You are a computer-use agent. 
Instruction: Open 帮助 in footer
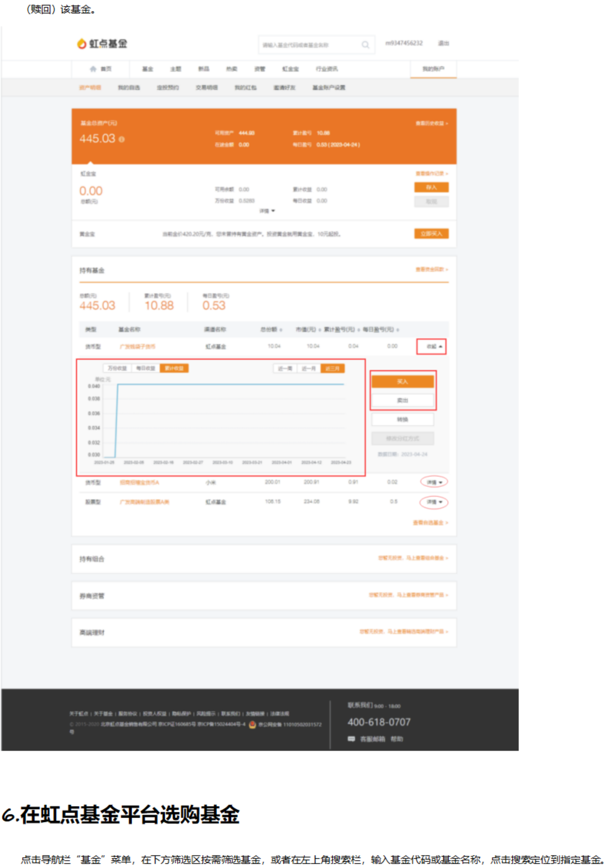click(397, 739)
